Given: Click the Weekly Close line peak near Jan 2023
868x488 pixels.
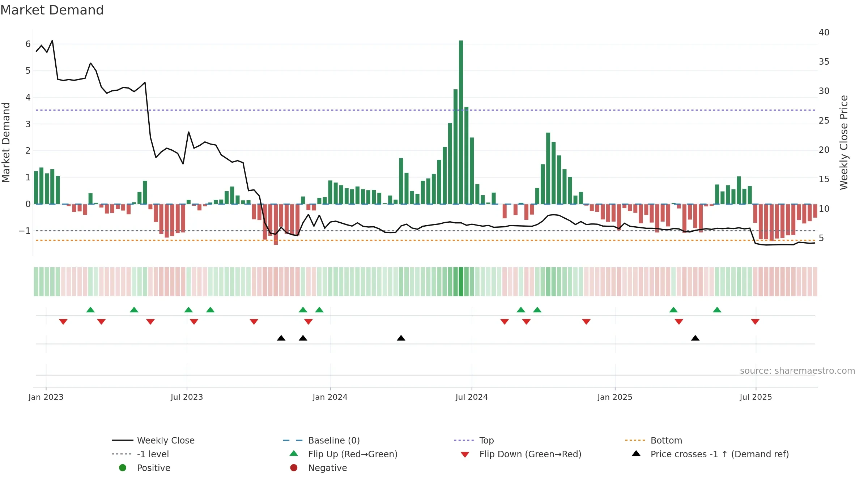Looking at the screenshot, I should 52,40.
